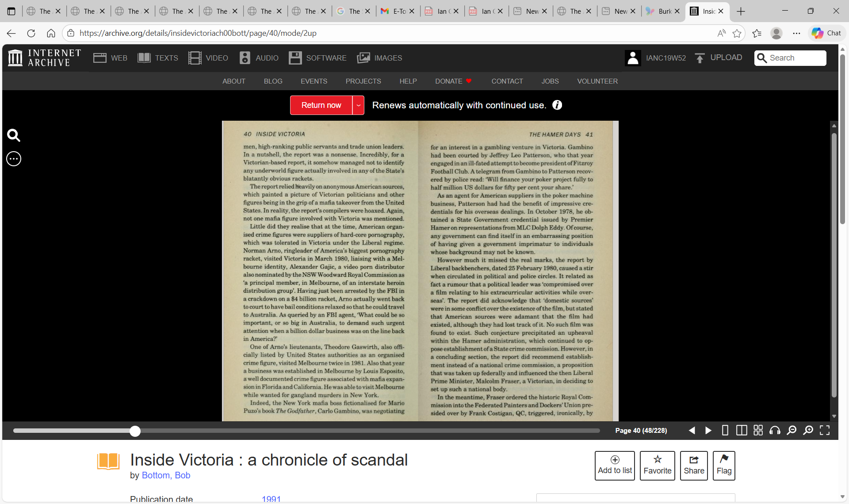The height and width of the screenshot is (504, 849).
Task: Toggle fullscreen book reader
Action: click(x=825, y=431)
